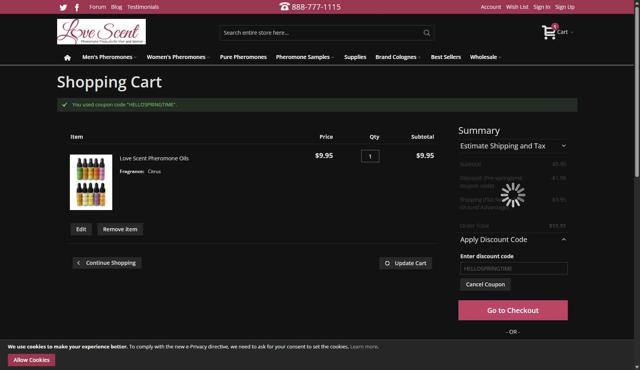The height and width of the screenshot is (370, 640).
Task: Open Pure Pheromones menu item
Action: click(x=243, y=57)
